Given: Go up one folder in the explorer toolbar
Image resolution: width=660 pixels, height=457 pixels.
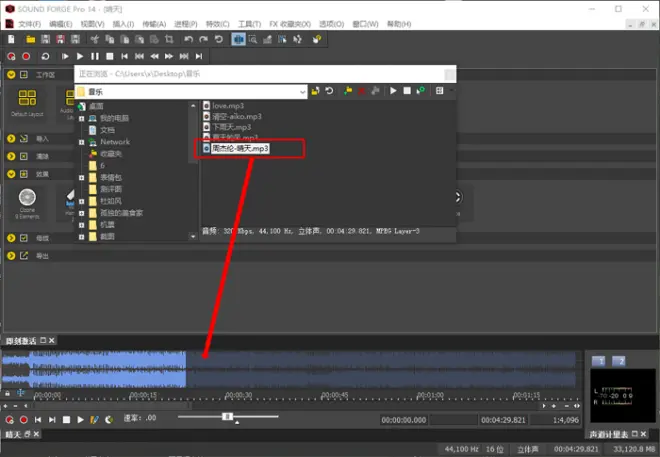Looking at the screenshot, I should (x=315, y=90).
